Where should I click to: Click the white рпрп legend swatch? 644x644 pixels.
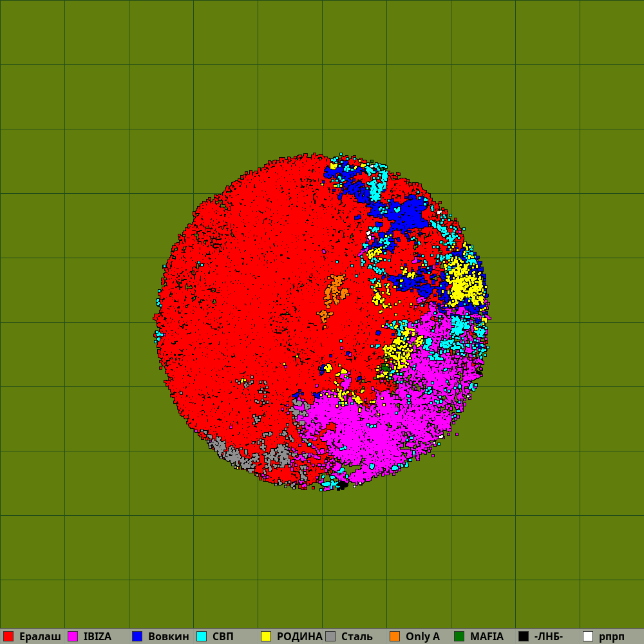[x=588, y=636]
